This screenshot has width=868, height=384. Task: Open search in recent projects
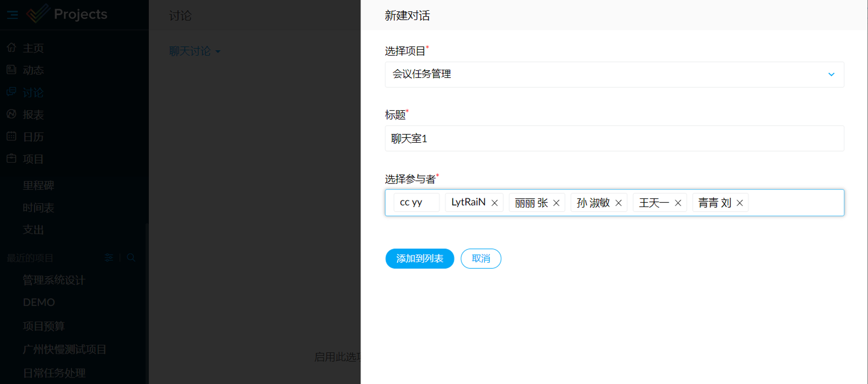point(131,258)
